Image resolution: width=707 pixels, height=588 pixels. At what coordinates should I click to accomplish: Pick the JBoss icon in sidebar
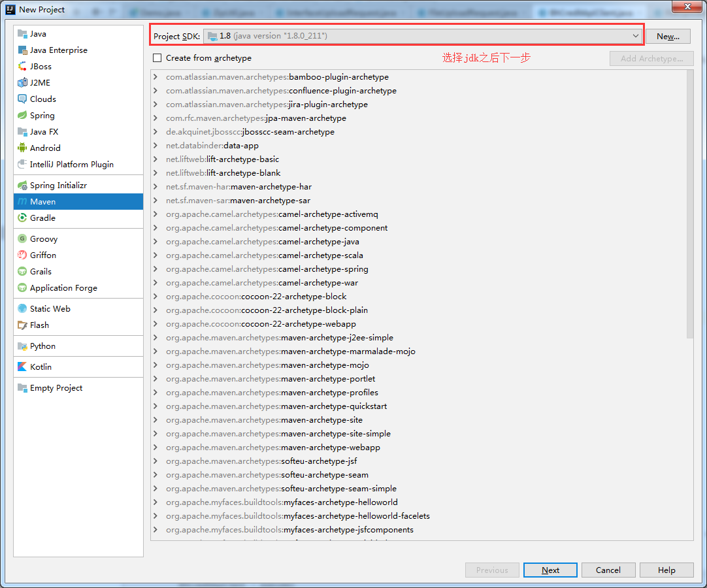pos(22,66)
